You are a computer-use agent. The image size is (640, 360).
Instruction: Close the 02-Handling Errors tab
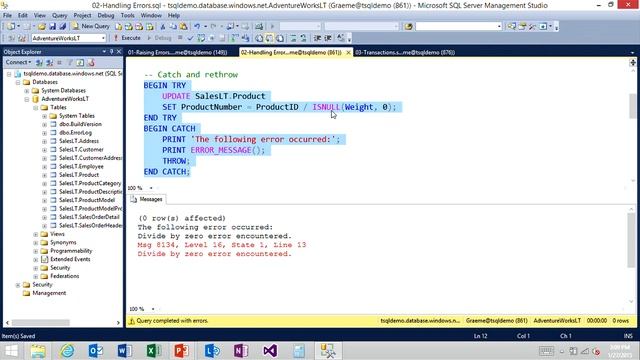tap(348, 53)
